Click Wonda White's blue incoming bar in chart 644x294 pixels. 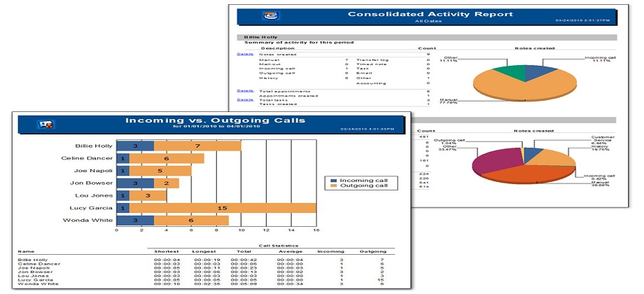click(x=136, y=220)
